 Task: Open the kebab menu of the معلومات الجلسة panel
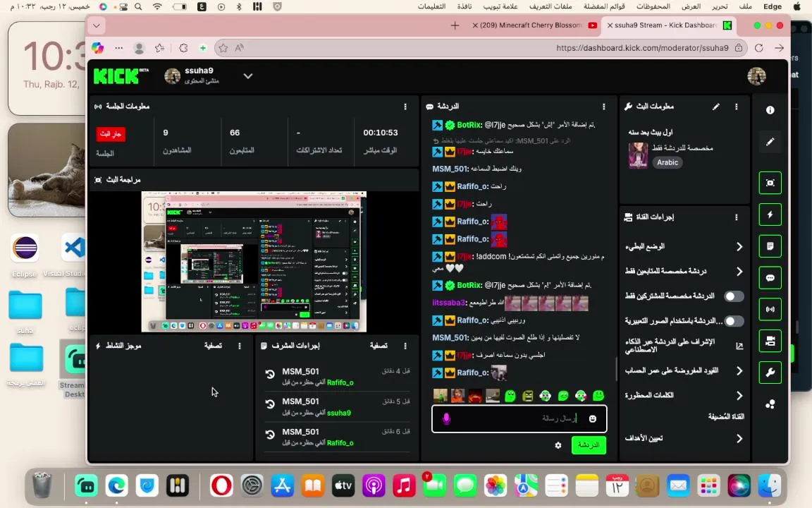click(405, 107)
